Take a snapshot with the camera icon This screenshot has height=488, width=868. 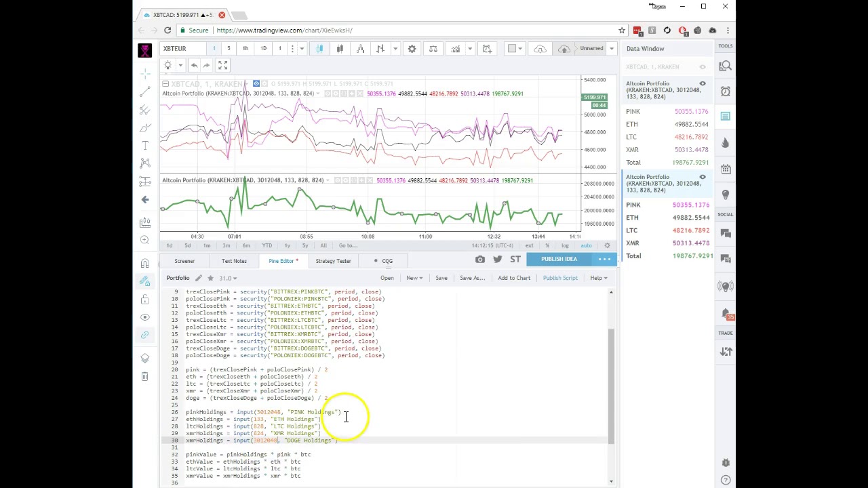tap(480, 260)
